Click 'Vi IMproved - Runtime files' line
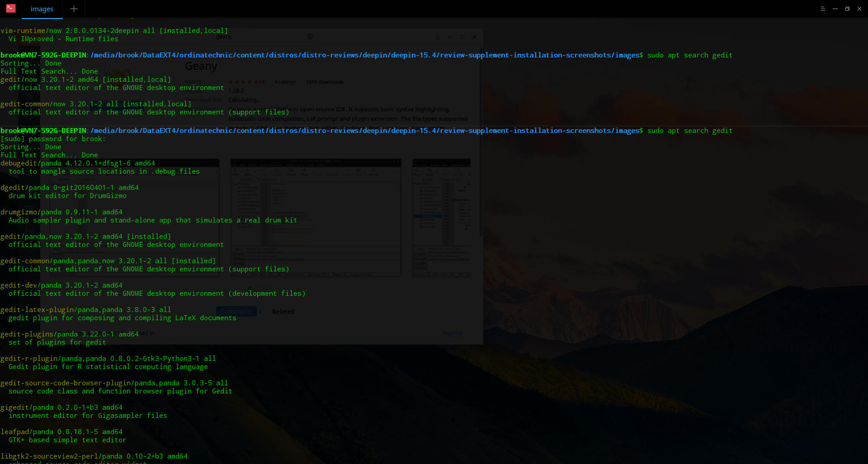Image resolution: width=868 pixels, height=464 pixels. click(x=63, y=39)
